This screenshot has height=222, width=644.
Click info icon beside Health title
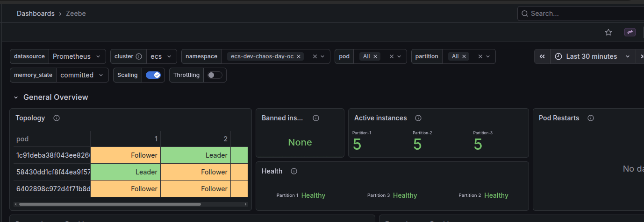pos(294,171)
